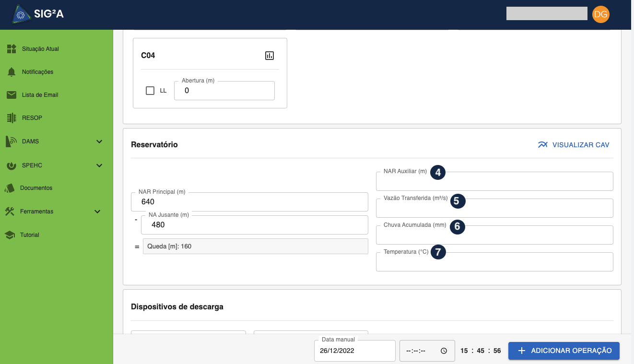Click the DG user avatar
The image size is (634, 364).
[600, 14]
